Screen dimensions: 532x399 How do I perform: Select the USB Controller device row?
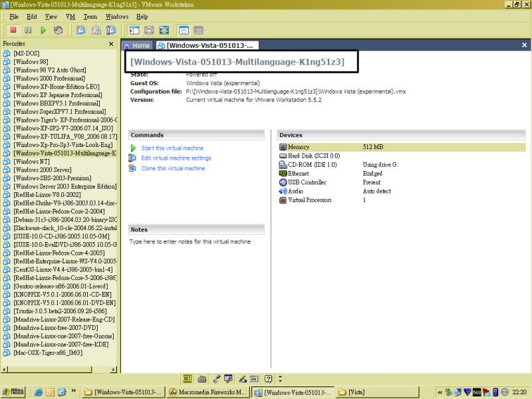(402, 182)
